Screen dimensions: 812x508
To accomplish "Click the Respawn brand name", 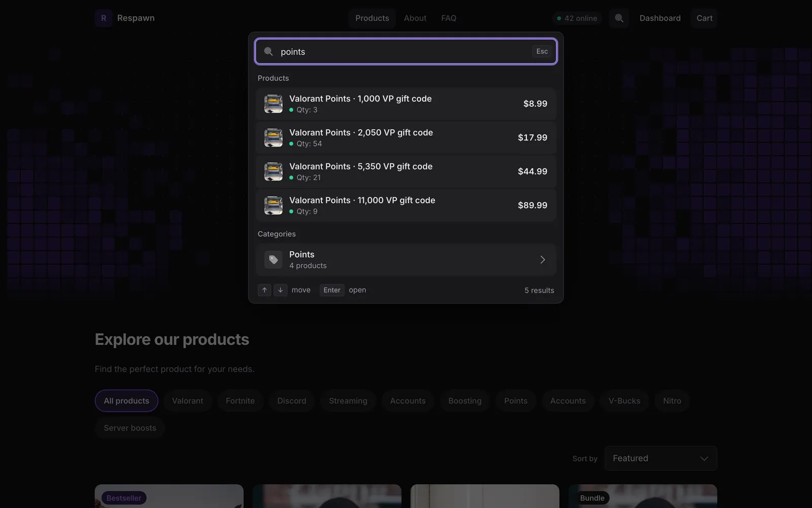I will 136,18.
